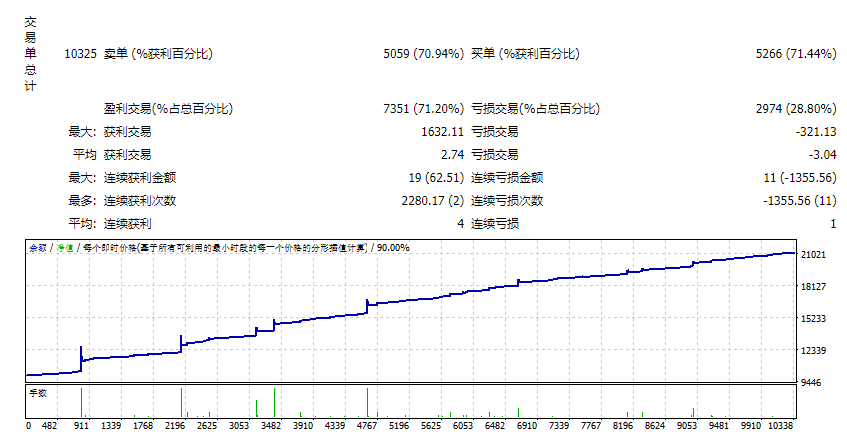This screenshot has height=439, width=847.
Task: Click the x-axis label 6053
Action: point(462,426)
